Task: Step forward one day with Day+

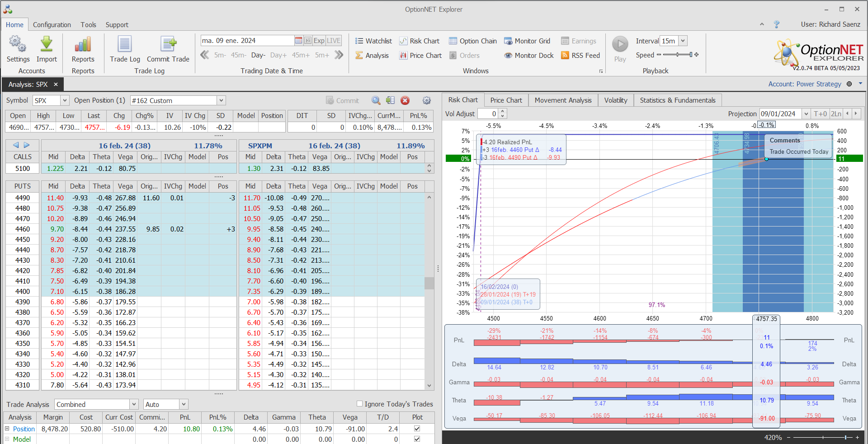Action: tap(278, 55)
